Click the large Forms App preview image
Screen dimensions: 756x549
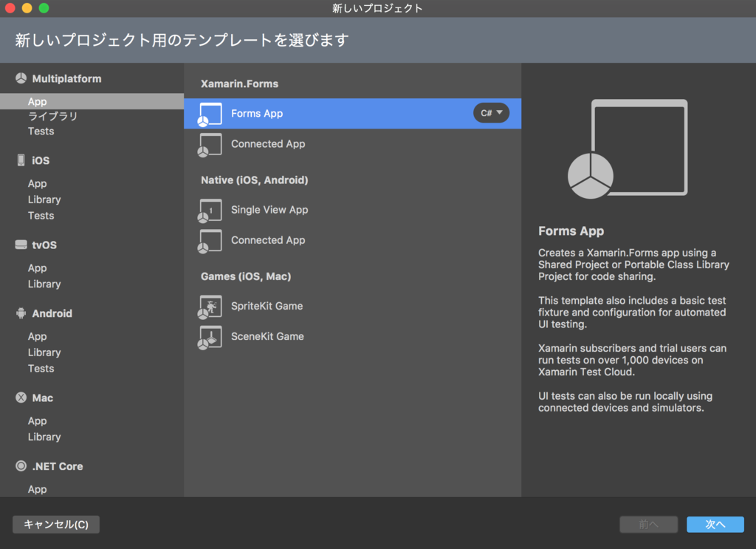click(x=628, y=149)
